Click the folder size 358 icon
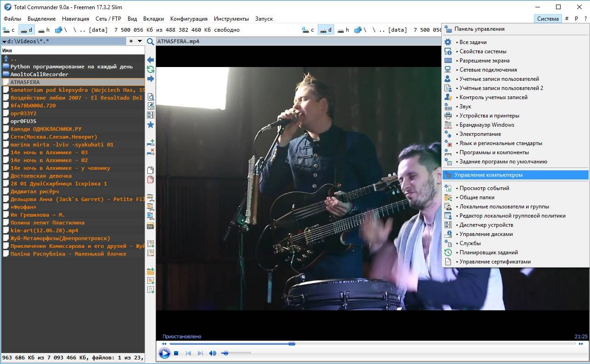Image resolution: width=590 pixels, height=364 pixels. (150, 226)
